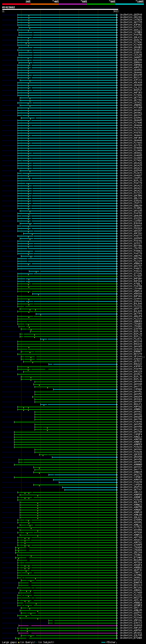The height and width of the screenshot is (644, 146).
Task: Open hit UniRef100_P07371
Action: click(131, 27)
